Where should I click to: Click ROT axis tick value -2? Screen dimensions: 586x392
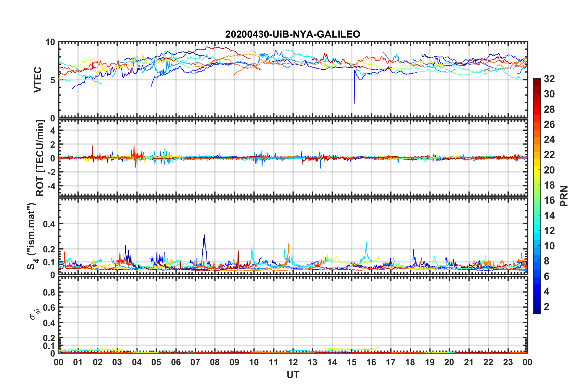coord(51,172)
